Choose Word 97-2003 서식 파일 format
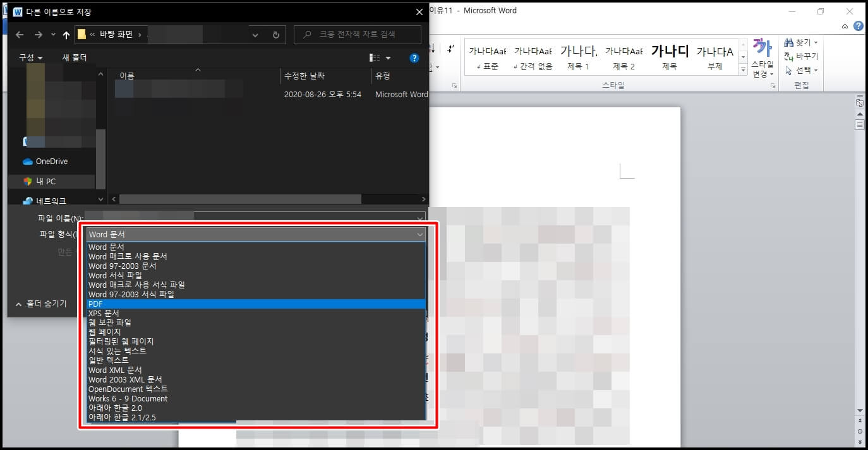 256,294
